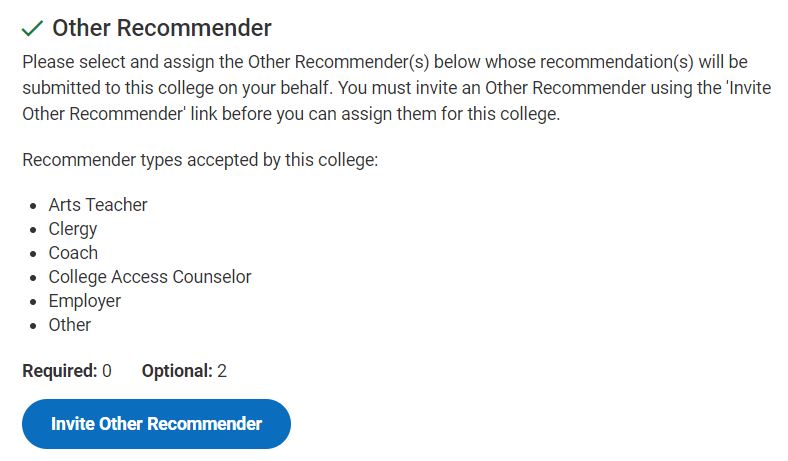
Task: Click the bullet point beside Employer
Action: (x=34, y=302)
